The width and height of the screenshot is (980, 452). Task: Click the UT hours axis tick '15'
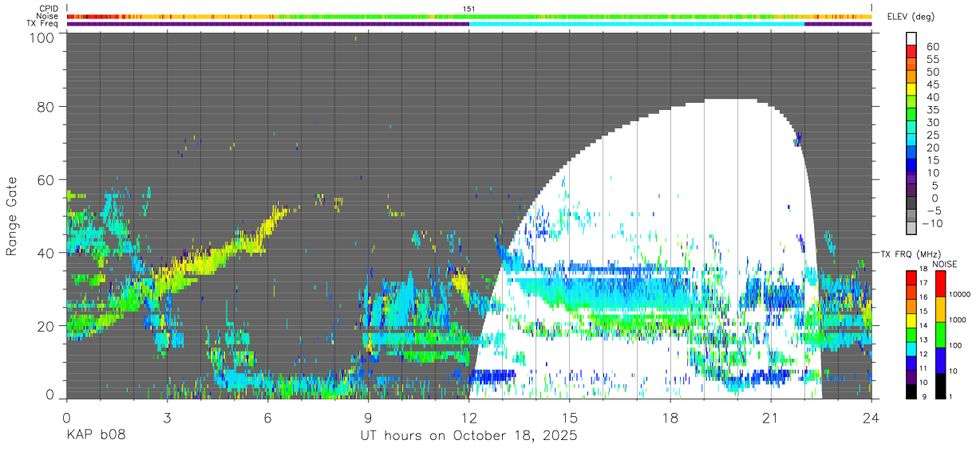point(570,417)
